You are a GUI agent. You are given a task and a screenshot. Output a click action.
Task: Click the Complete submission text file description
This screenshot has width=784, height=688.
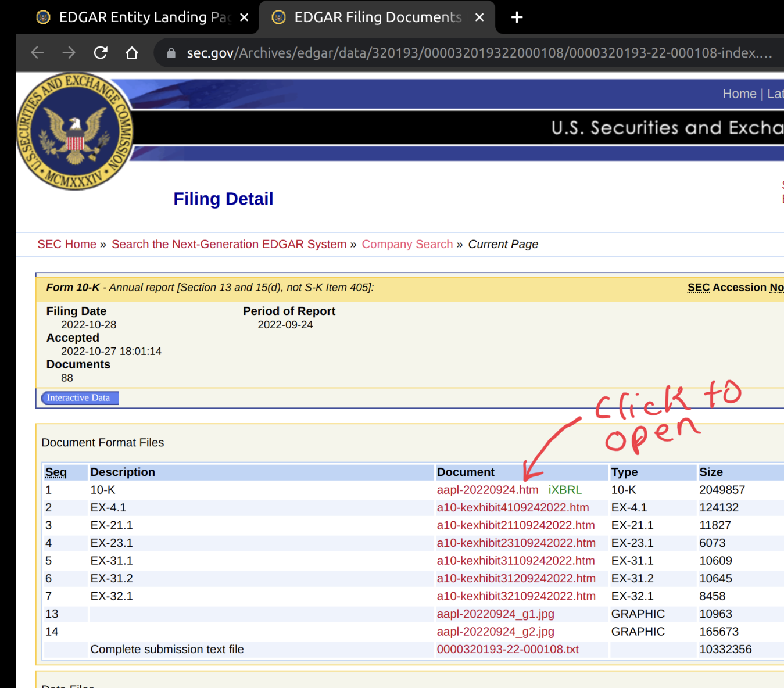167,649
